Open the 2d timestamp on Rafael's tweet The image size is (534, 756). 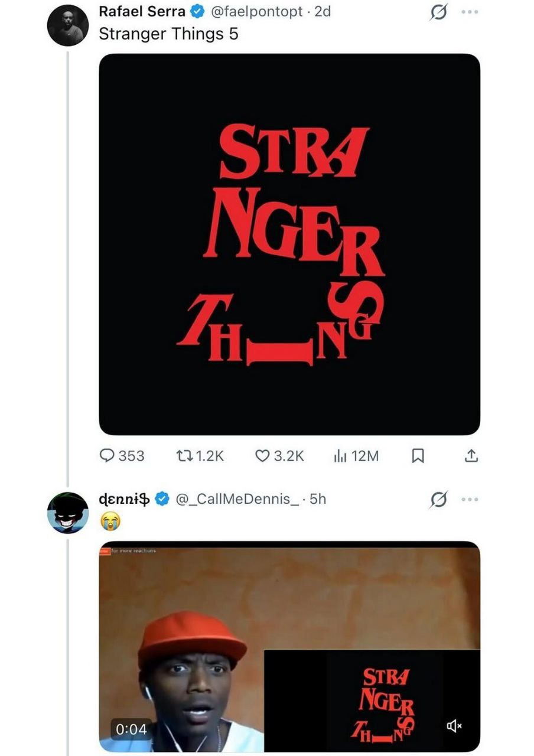(323, 12)
